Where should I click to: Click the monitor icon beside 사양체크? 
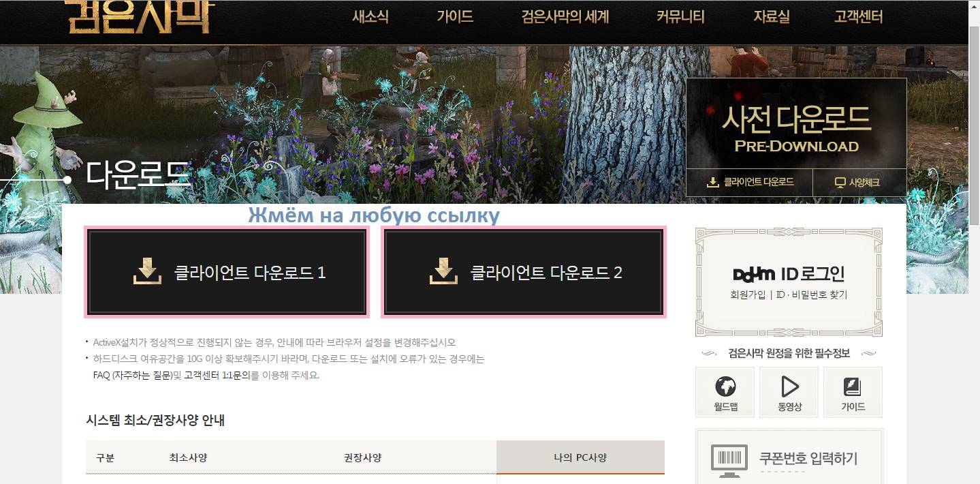[840, 183]
